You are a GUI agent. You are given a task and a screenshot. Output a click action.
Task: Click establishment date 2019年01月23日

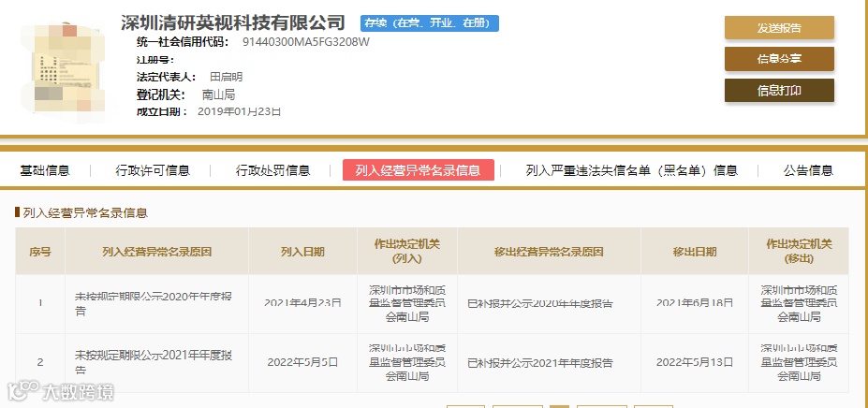tap(239, 112)
